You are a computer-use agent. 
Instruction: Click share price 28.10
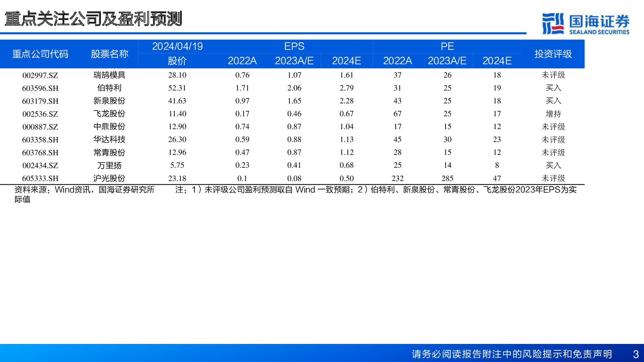tap(177, 75)
